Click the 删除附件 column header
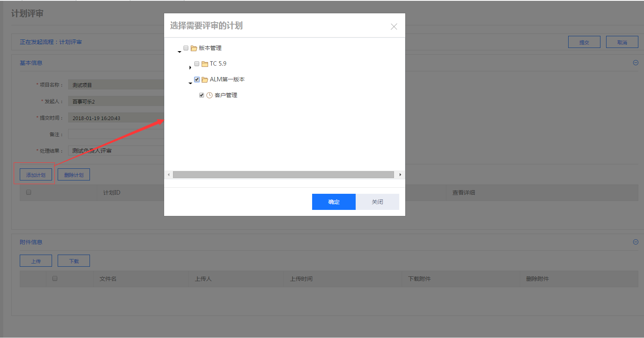 (537, 279)
